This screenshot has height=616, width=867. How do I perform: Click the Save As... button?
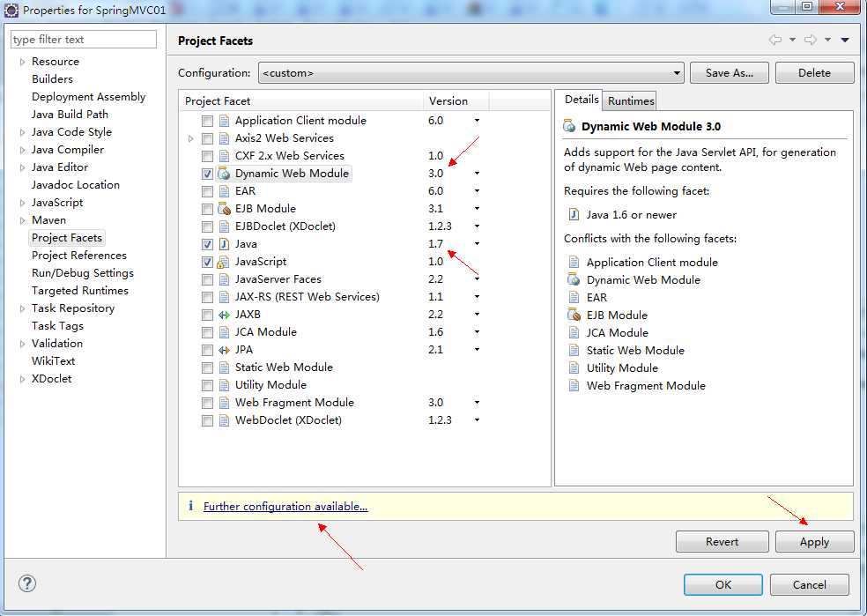729,73
